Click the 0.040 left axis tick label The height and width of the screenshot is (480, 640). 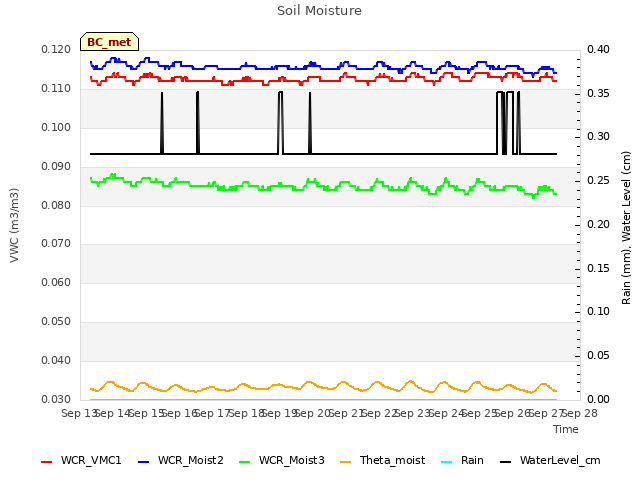click(x=56, y=360)
